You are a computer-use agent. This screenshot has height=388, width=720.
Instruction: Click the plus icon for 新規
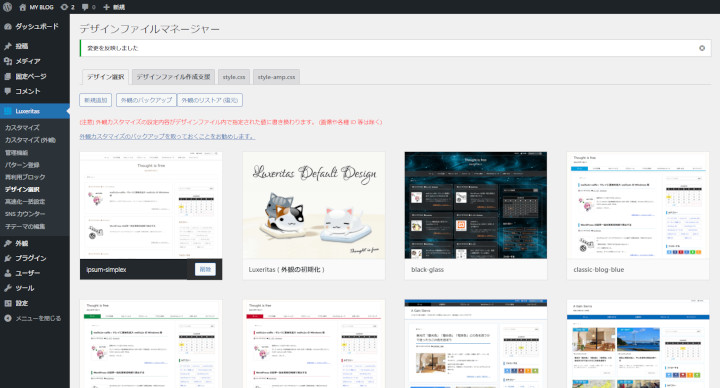tap(106, 7)
